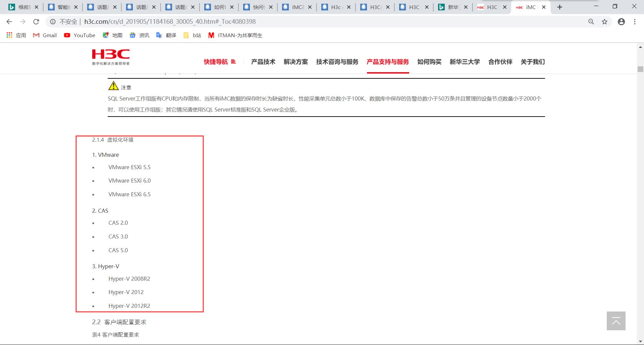Click the text Hyper-V 2008R2
The width and height of the screenshot is (644, 345).
point(129,279)
